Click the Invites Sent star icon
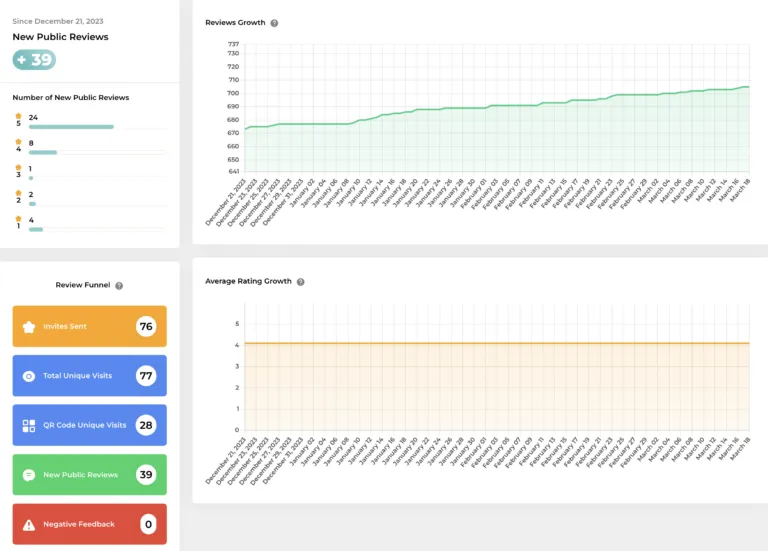 tap(29, 327)
